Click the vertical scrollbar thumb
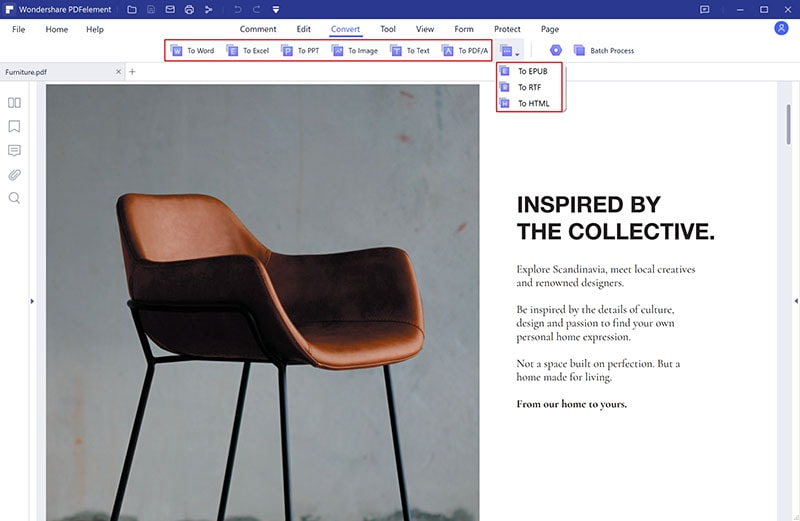 [x=788, y=125]
